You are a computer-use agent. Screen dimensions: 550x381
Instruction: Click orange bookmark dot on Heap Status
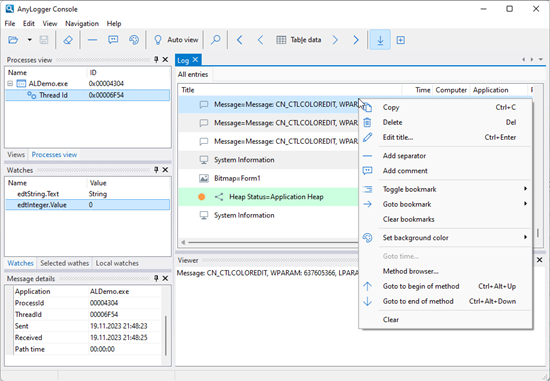[x=201, y=197]
